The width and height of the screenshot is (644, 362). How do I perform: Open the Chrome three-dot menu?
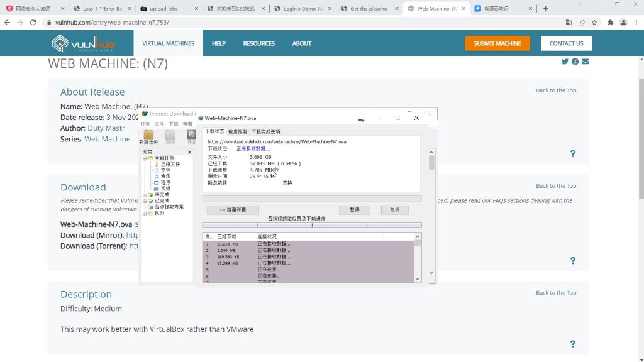coord(636,23)
